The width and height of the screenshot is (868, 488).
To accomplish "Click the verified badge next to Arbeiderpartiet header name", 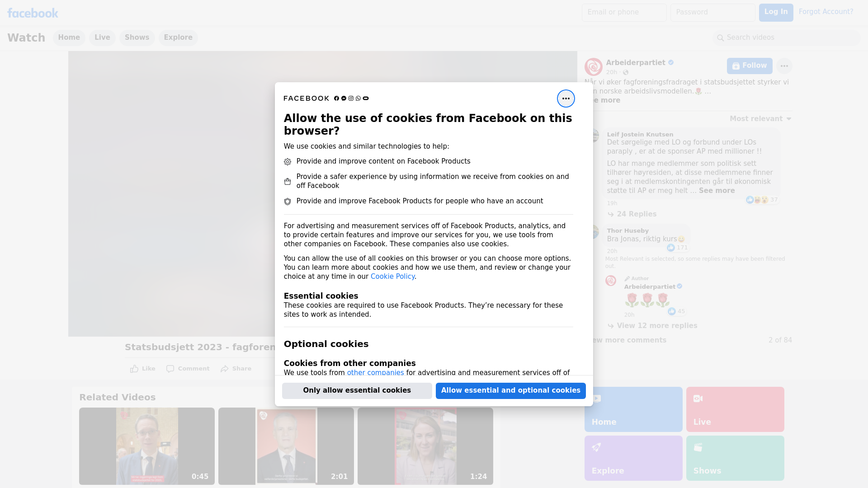I will pos(671,63).
